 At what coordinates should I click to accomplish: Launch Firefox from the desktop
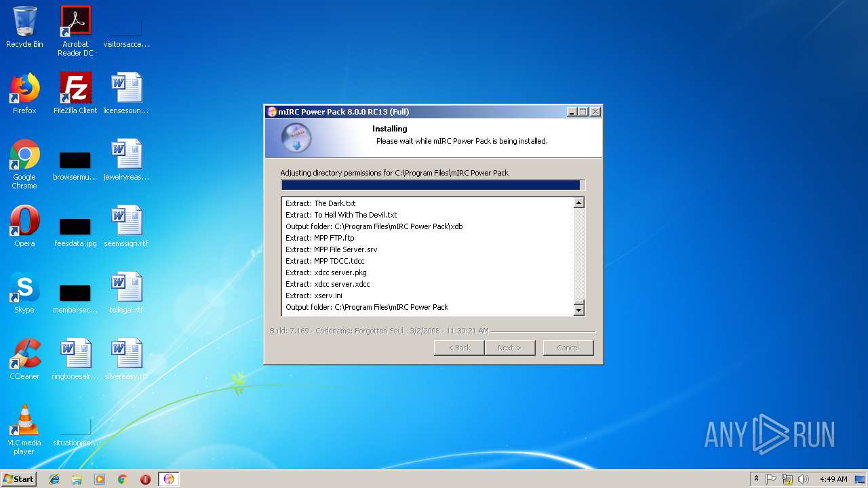pyautogui.click(x=24, y=94)
